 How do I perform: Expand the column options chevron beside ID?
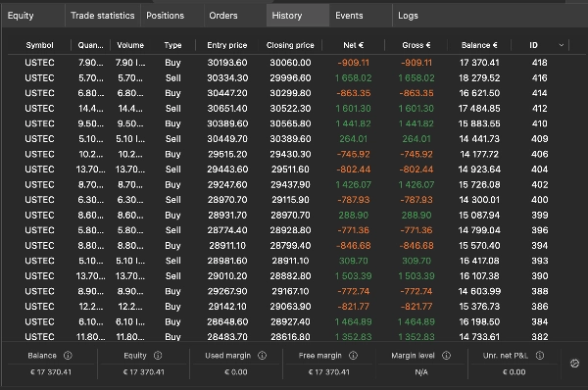click(x=562, y=45)
